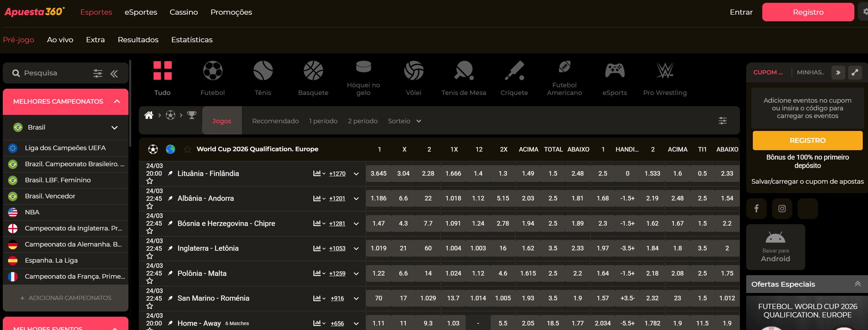The width and height of the screenshot is (868, 330).
Task: Select odds 3.645 for Lituânia win
Action: point(378,174)
